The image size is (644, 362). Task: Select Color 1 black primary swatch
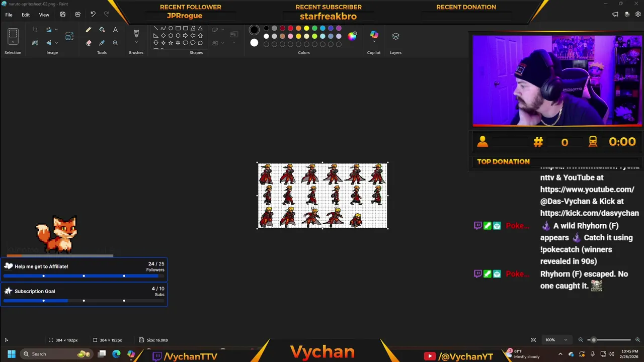click(254, 30)
